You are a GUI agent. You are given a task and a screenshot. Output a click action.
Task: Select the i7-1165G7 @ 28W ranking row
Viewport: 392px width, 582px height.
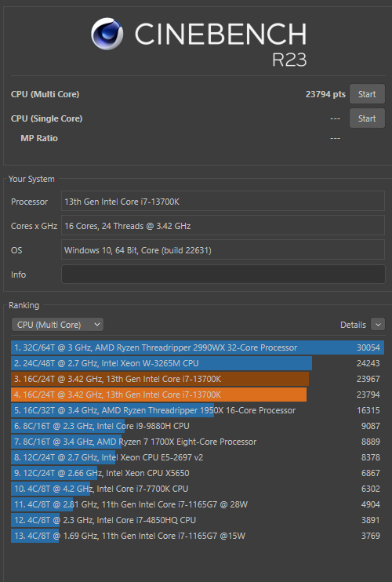coord(198,504)
